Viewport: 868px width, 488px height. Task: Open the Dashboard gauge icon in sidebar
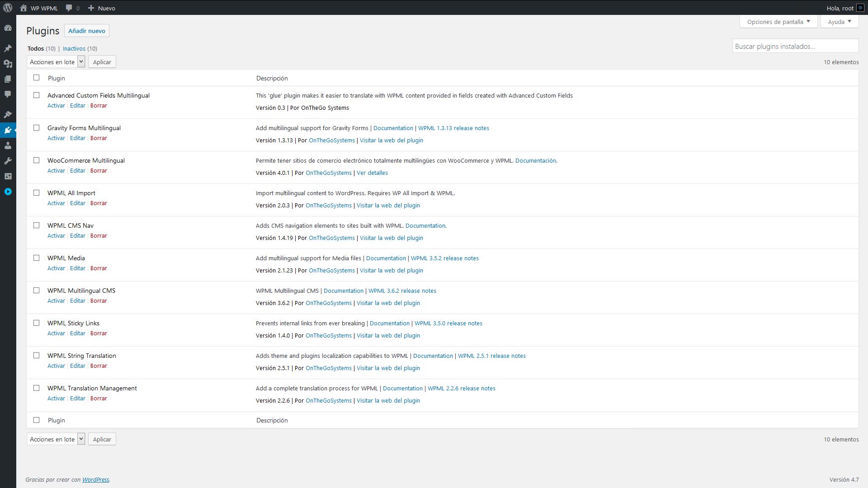pyautogui.click(x=8, y=28)
